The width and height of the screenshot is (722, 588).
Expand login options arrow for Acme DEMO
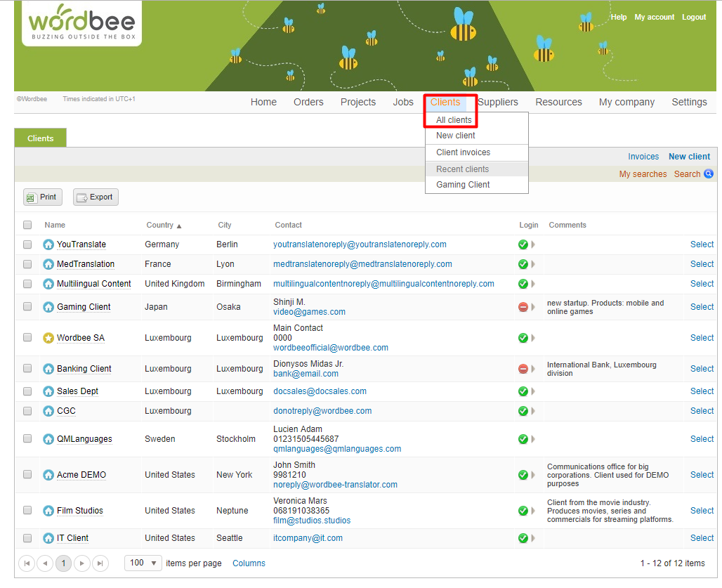(x=533, y=475)
